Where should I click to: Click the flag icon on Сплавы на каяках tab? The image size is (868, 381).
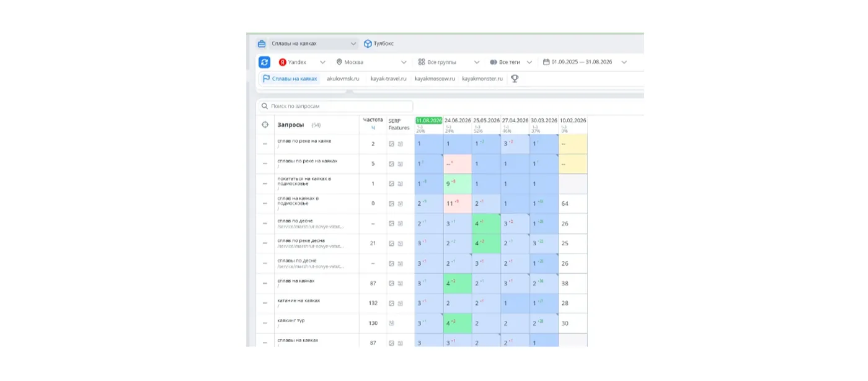(x=267, y=79)
